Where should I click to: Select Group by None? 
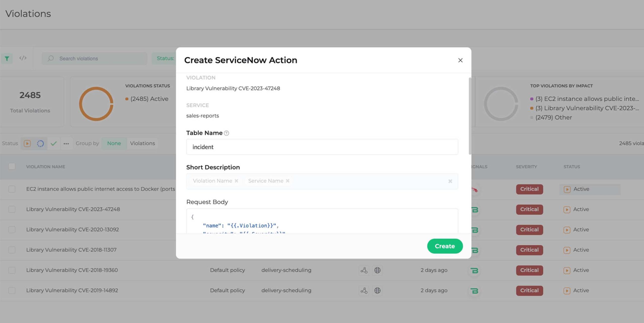click(x=114, y=143)
